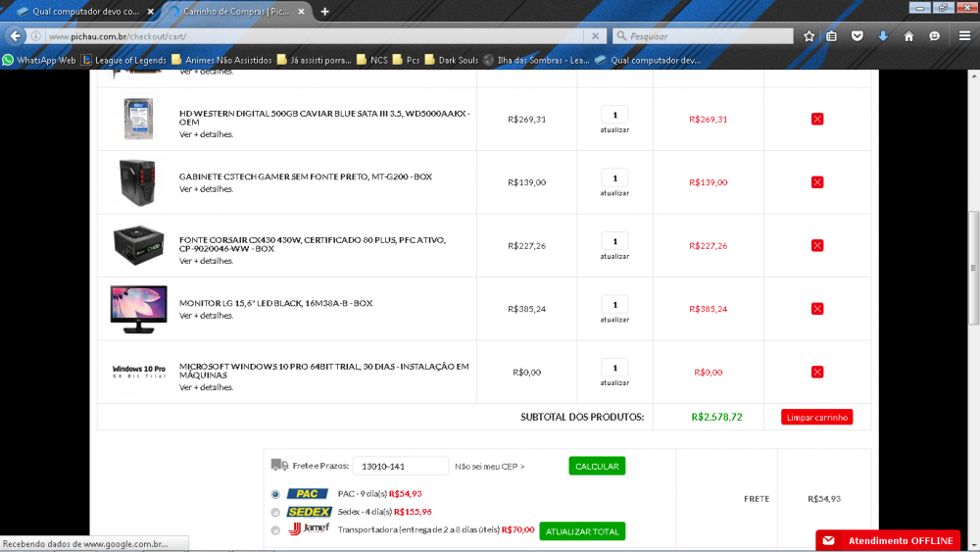Click quantity field for Windows 10 Pro

click(x=614, y=368)
